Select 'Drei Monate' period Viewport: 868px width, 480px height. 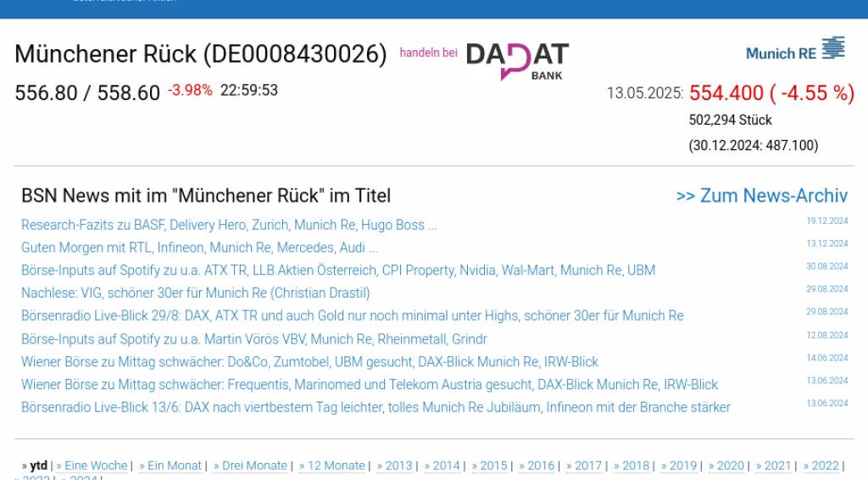coord(253,466)
